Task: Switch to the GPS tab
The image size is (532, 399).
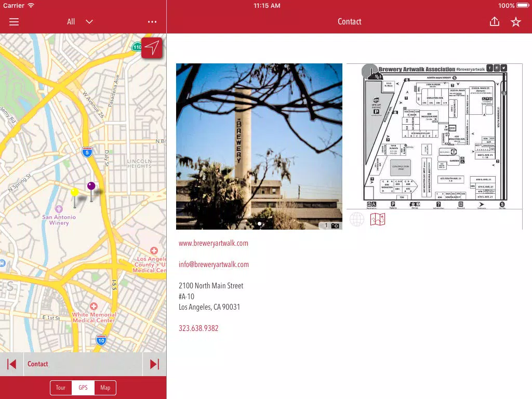Action: pos(83,388)
